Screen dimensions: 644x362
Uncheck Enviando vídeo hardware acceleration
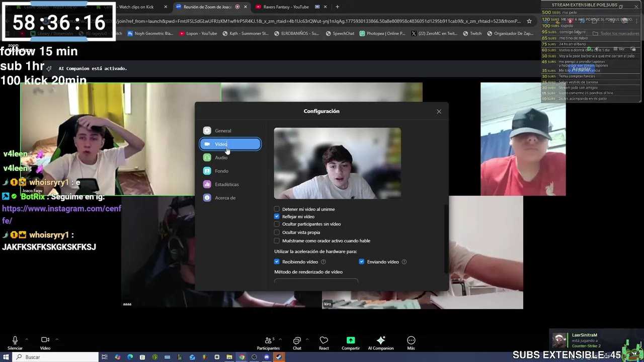[x=361, y=262]
